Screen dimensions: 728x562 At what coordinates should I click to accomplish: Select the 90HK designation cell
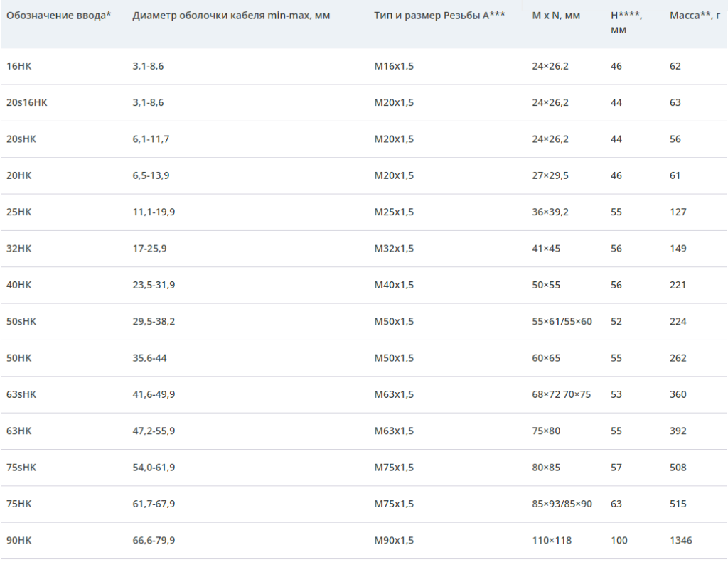19,540
